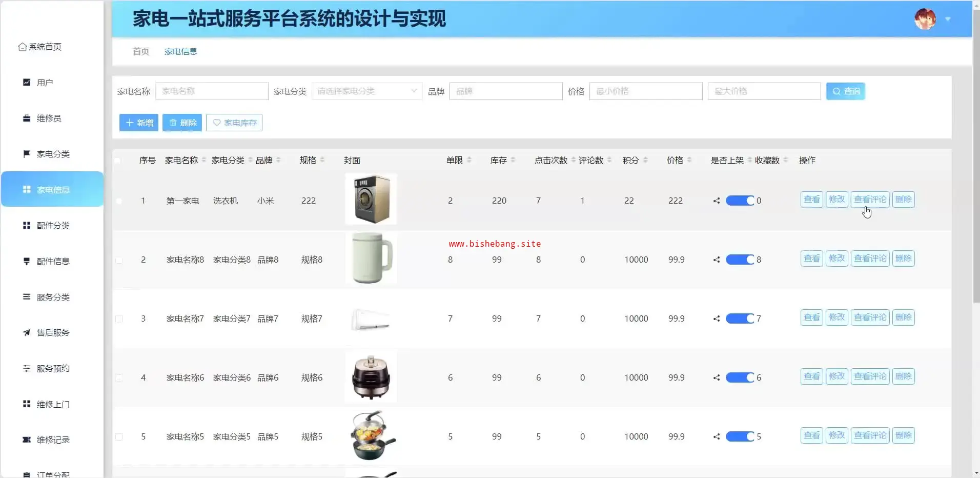Click the 品牌 search input field
The height and width of the screenshot is (478, 980).
click(x=506, y=91)
